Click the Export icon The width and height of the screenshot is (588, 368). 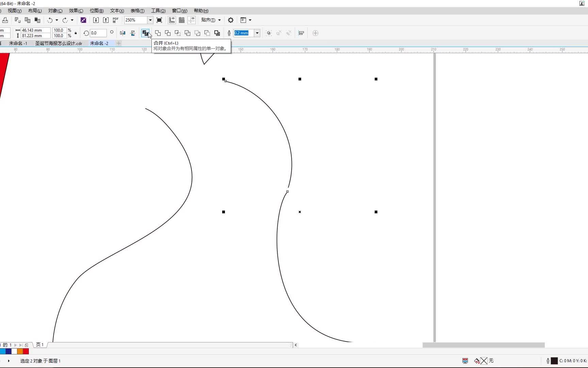[x=106, y=20]
